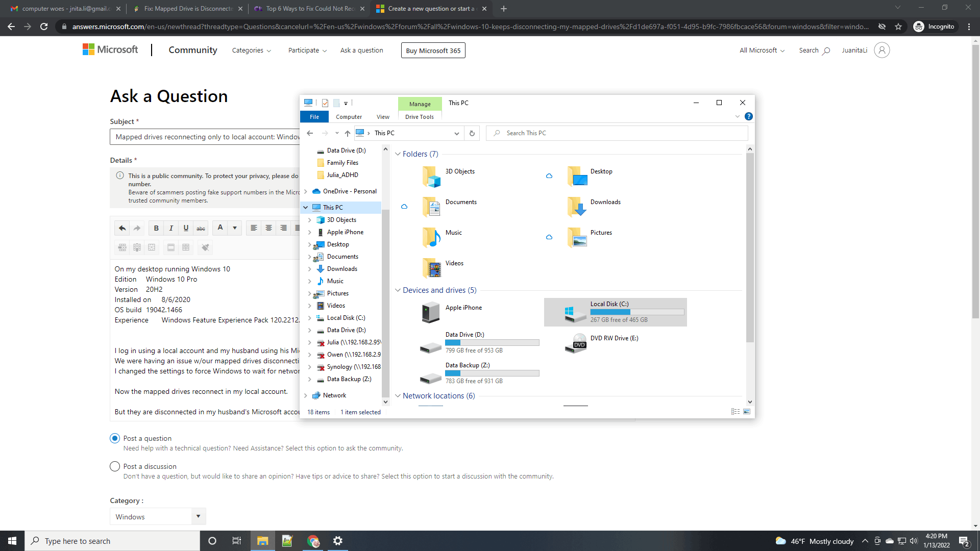Click the Data Backup (Z:) capacity bar
Screen dimensions: 980x551
[x=492, y=373]
